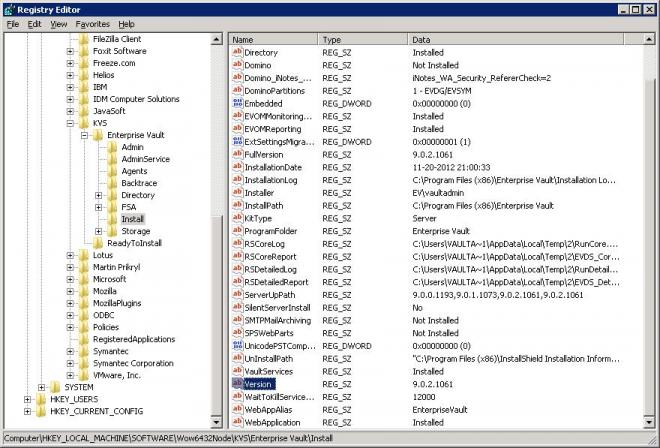Click the values pane scroll up arrow
The width and height of the screenshot is (660, 448).
click(649, 39)
